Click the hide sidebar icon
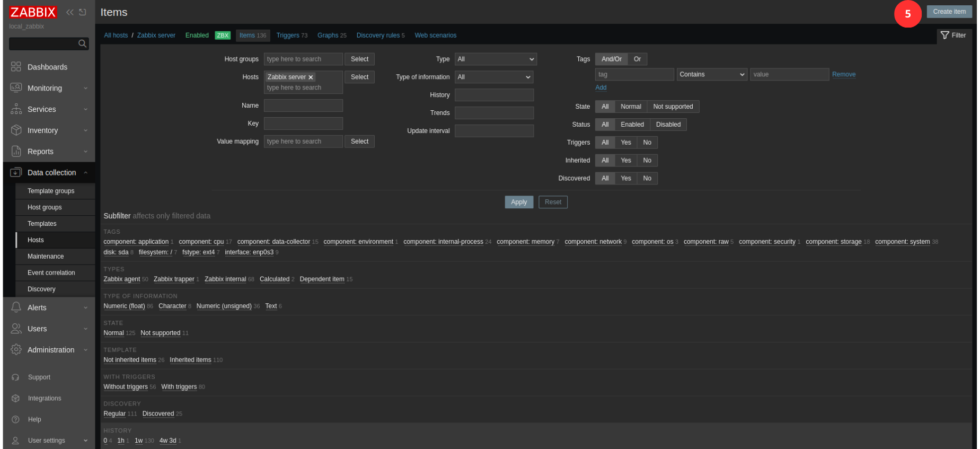980x449 pixels. pos(83,12)
